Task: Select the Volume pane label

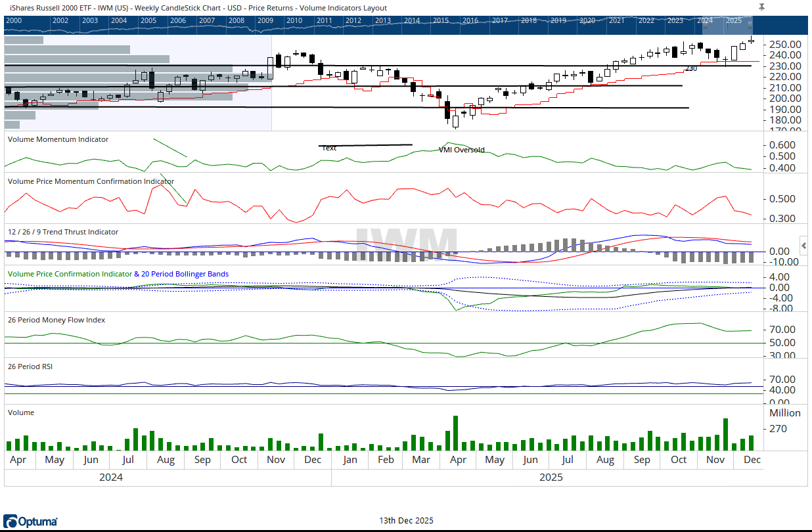Action: pos(20,412)
